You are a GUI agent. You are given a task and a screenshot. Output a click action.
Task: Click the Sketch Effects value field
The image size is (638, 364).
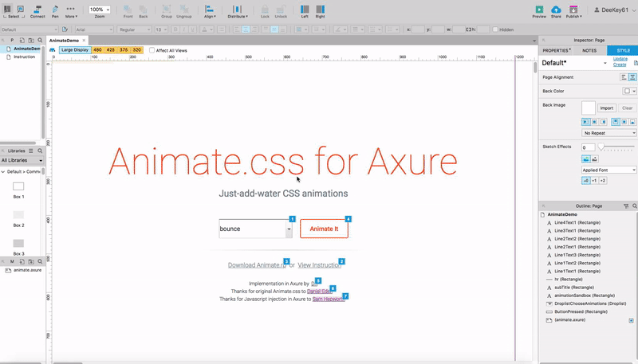coord(588,147)
